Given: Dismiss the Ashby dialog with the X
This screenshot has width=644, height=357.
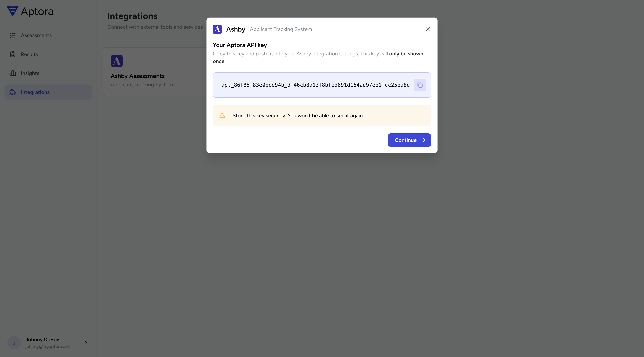Looking at the screenshot, I should coord(427,29).
